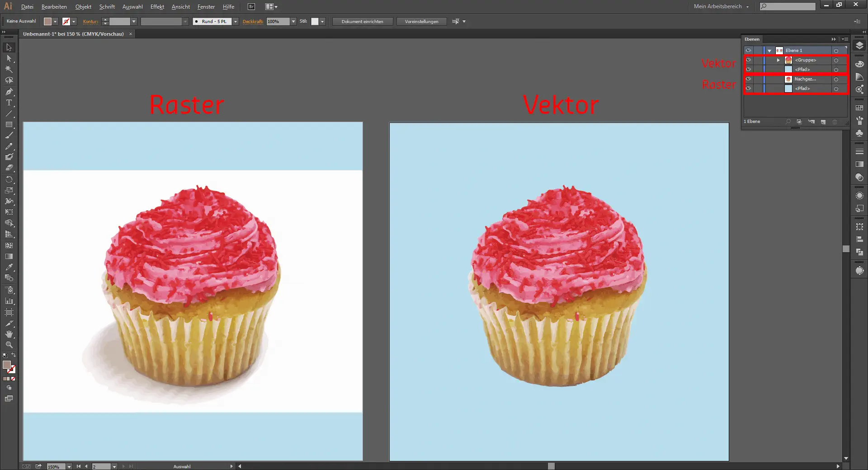868x470 pixels.
Task: Click the fill color swatch in control bar
Action: (47, 22)
